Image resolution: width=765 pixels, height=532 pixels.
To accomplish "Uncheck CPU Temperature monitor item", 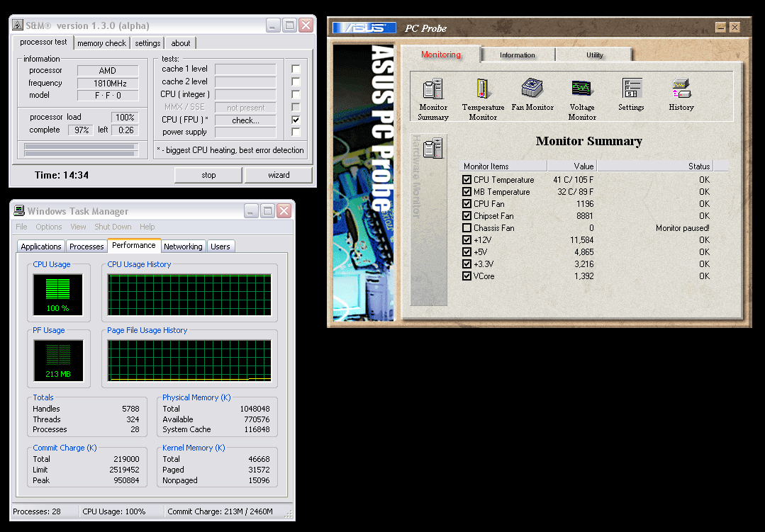I will click(467, 179).
